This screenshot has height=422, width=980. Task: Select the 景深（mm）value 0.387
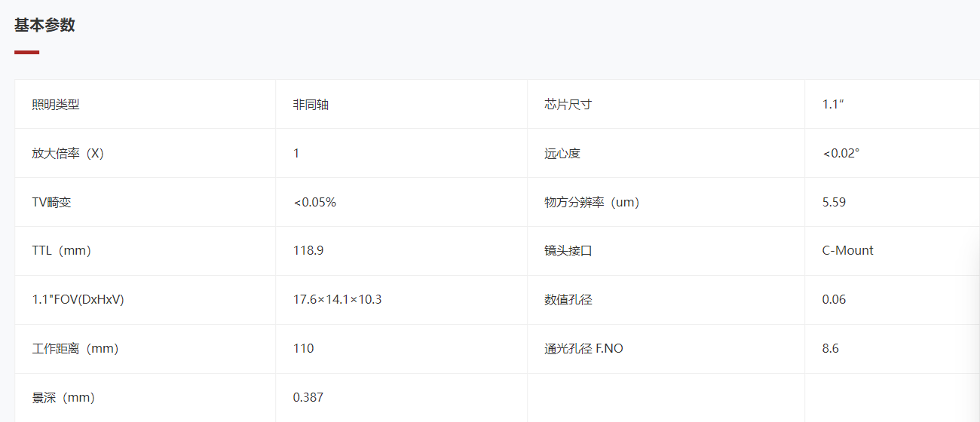308,397
